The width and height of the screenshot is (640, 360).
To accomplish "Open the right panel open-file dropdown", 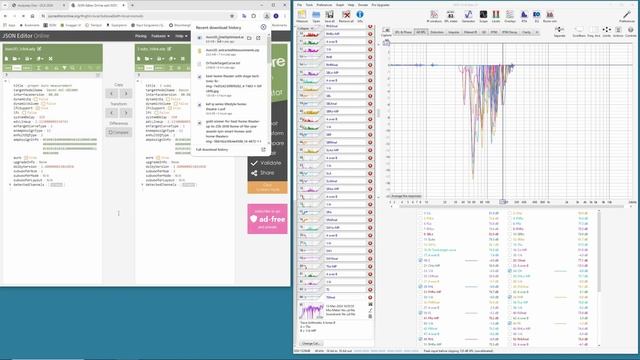I will [x=149, y=59].
